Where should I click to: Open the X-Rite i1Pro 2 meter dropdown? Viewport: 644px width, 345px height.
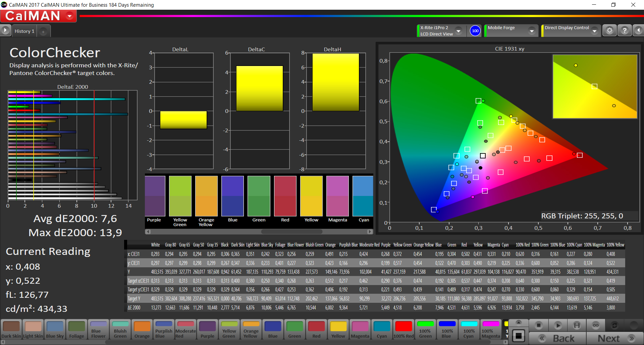click(x=459, y=31)
